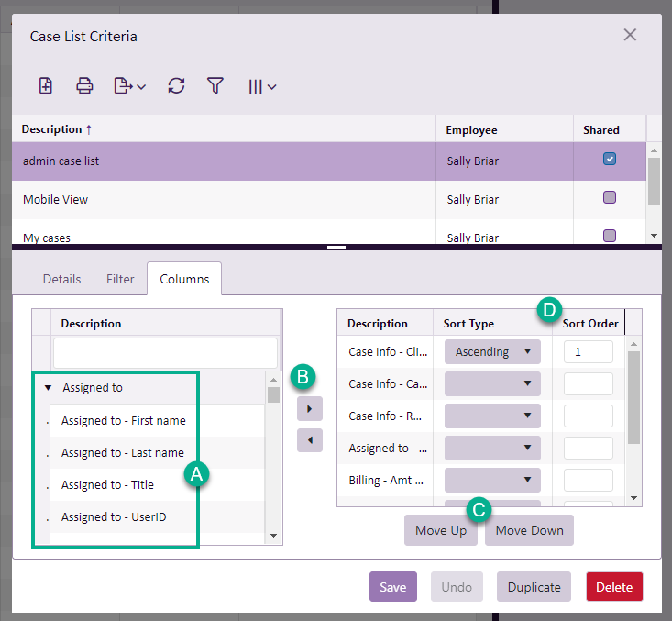Click the left arrow to remove column
672x621 pixels.
(310, 440)
